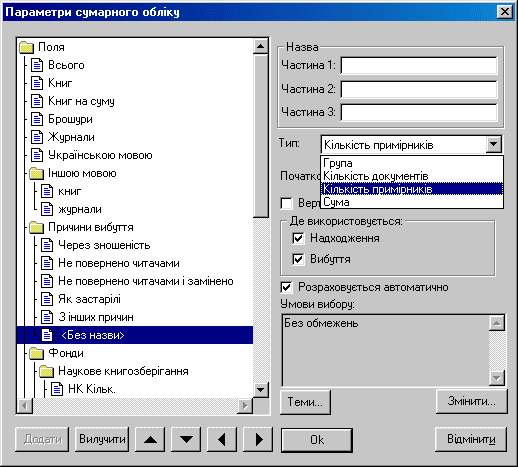Click the Причини вибуття folder icon
The width and height of the screenshot is (518, 467).
(x=36, y=227)
